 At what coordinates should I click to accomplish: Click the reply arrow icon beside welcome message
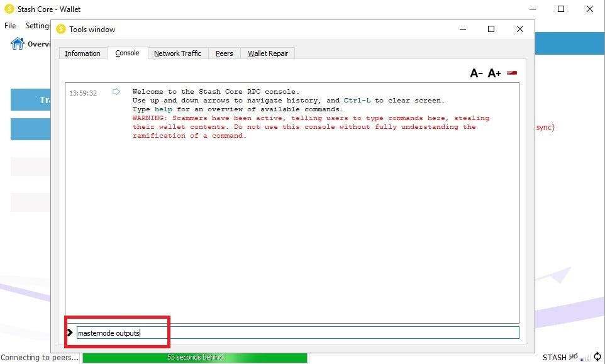[x=116, y=92]
